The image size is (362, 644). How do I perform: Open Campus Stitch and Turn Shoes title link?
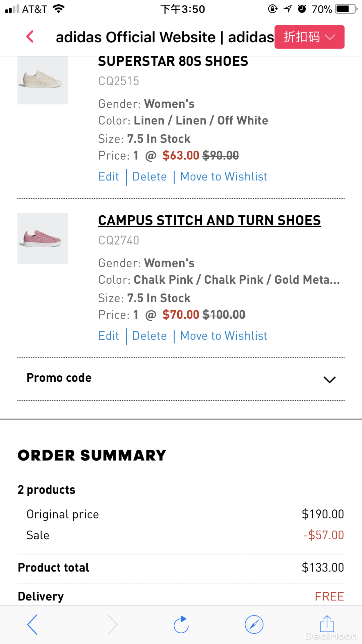(x=209, y=220)
